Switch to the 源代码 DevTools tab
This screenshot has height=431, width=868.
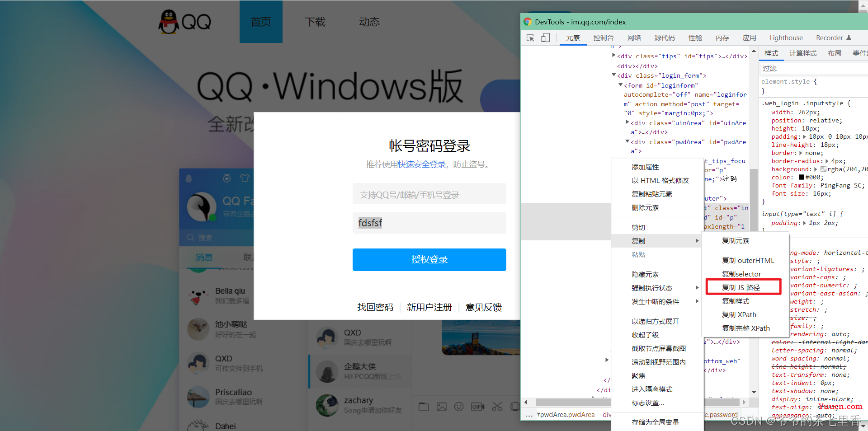click(x=665, y=38)
